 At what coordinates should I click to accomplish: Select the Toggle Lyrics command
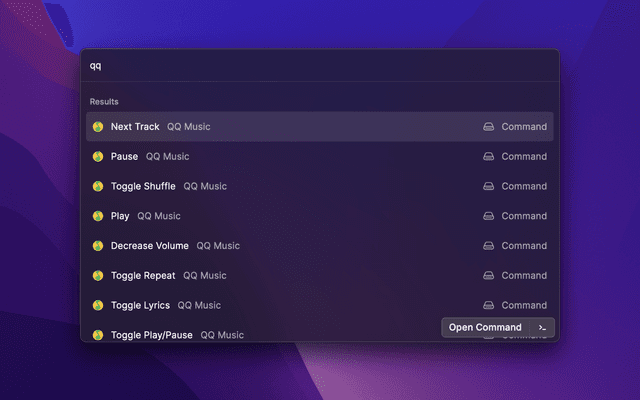pos(140,306)
